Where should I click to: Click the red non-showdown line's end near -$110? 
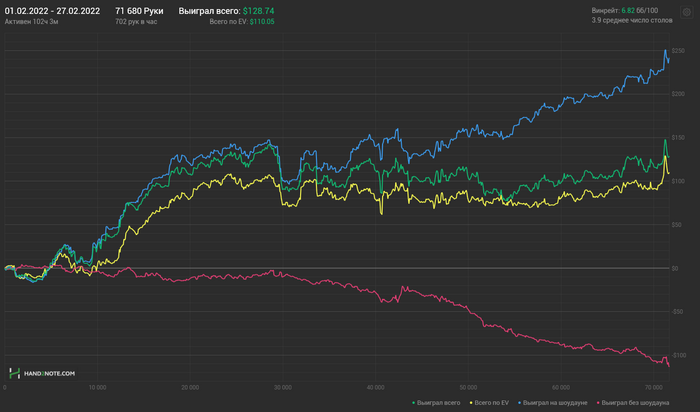tap(669, 366)
